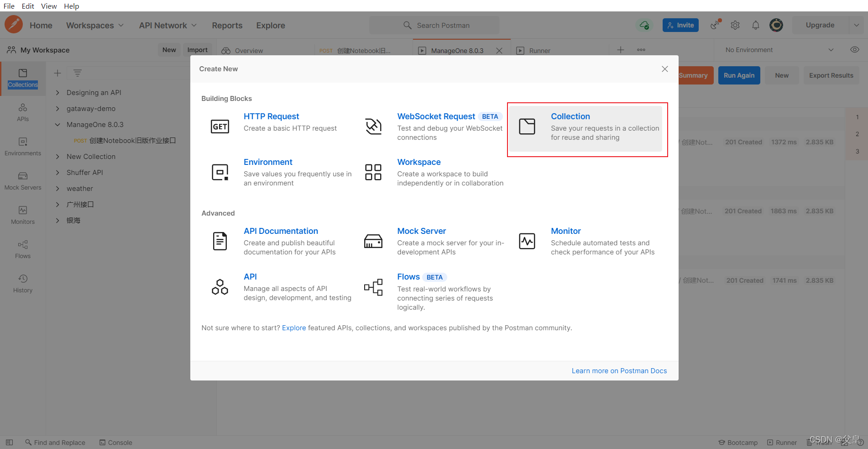Click the Search Postman field
This screenshot has width=868, height=449.
pyautogui.click(x=434, y=25)
